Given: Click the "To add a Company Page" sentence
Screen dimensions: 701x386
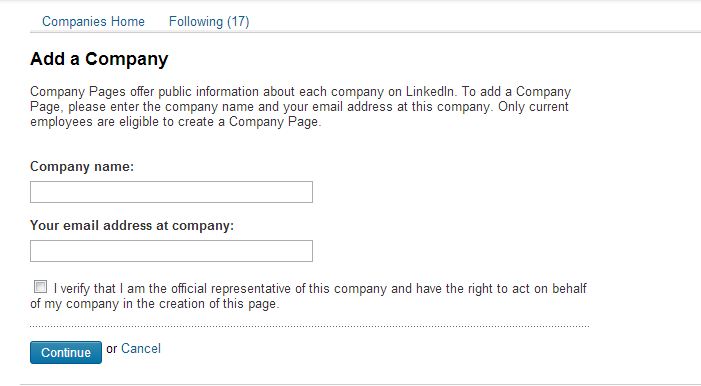Looking at the screenshot, I should [300, 99].
